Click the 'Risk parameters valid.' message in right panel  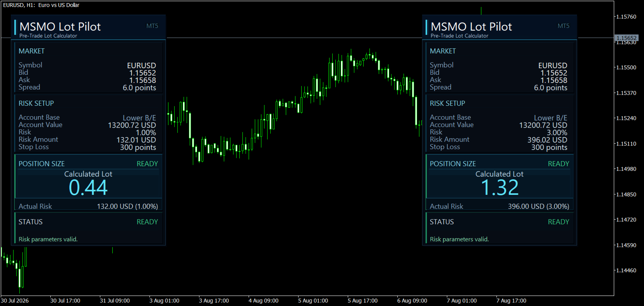(459, 239)
